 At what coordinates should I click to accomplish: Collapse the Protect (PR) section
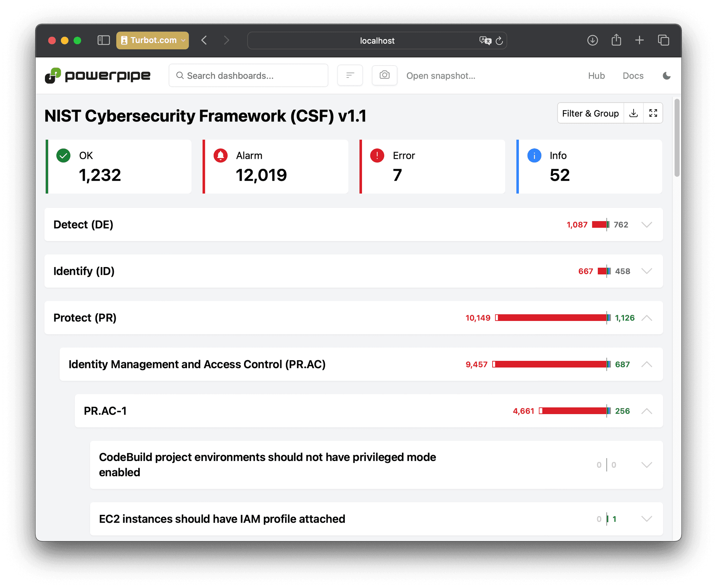647,318
